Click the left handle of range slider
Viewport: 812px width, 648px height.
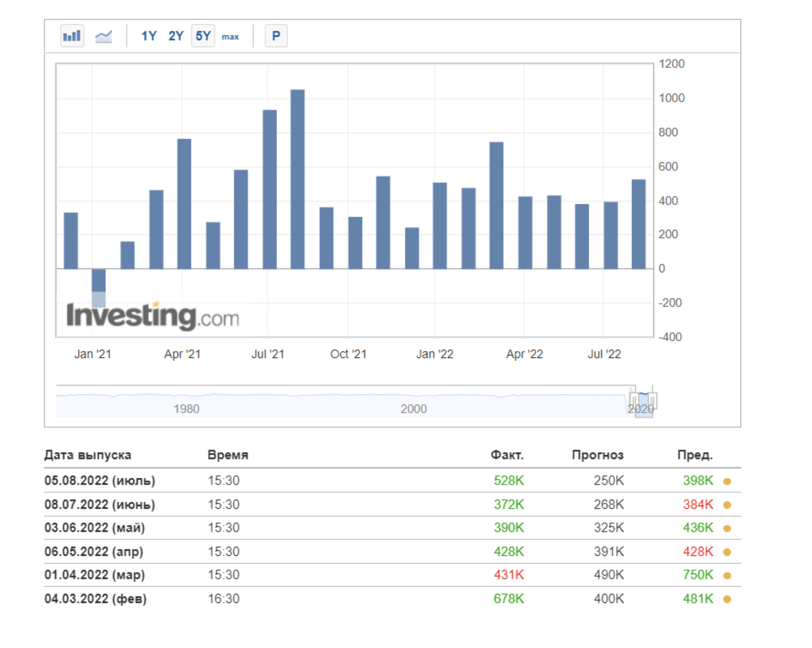pyautogui.click(x=633, y=401)
